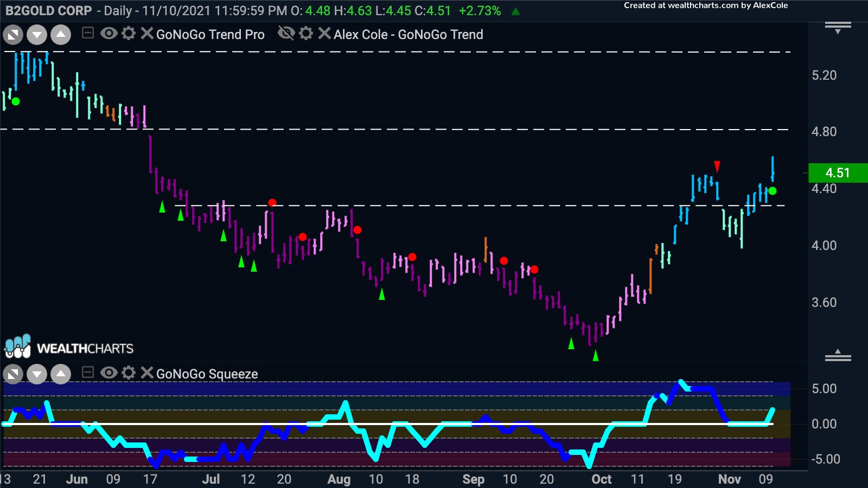Click the 4.80 price axis label

[x=824, y=132]
